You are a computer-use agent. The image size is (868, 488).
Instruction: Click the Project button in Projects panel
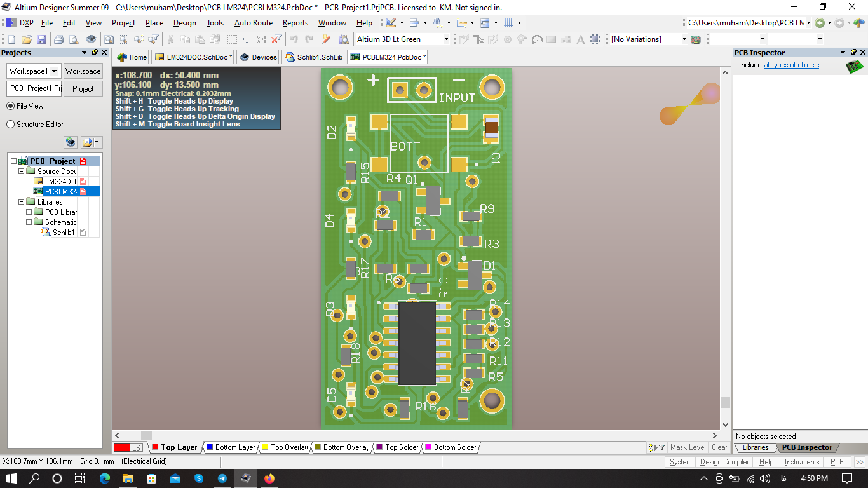tap(83, 89)
